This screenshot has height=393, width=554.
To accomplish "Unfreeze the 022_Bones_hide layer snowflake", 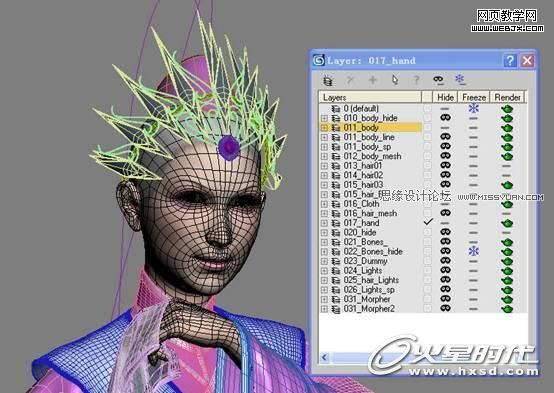I will 473,251.
